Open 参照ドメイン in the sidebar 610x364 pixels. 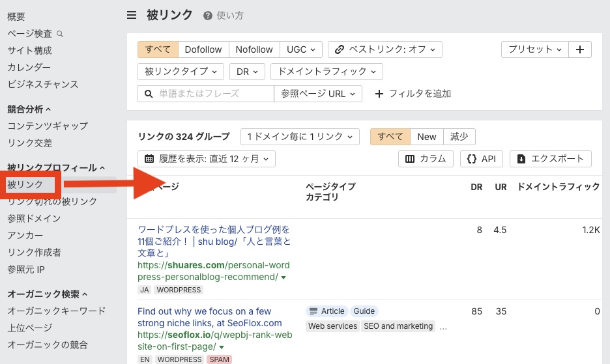click(x=34, y=219)
